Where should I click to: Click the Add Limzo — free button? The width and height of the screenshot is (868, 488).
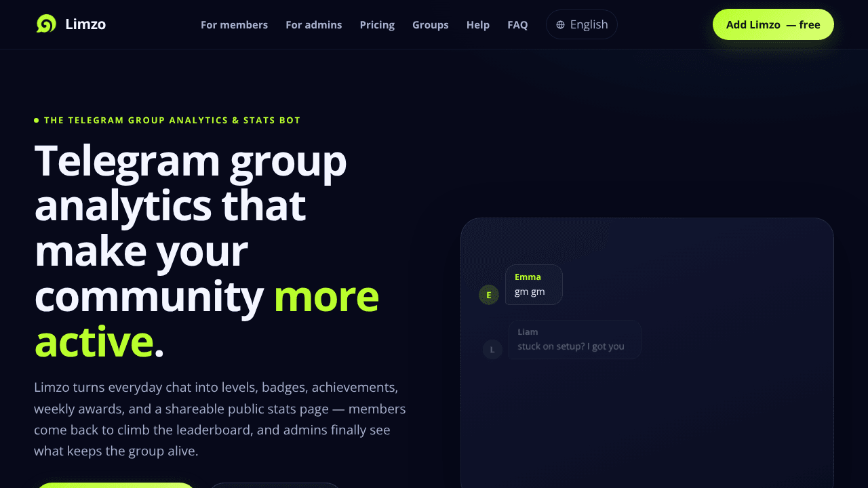click(773, 24)
